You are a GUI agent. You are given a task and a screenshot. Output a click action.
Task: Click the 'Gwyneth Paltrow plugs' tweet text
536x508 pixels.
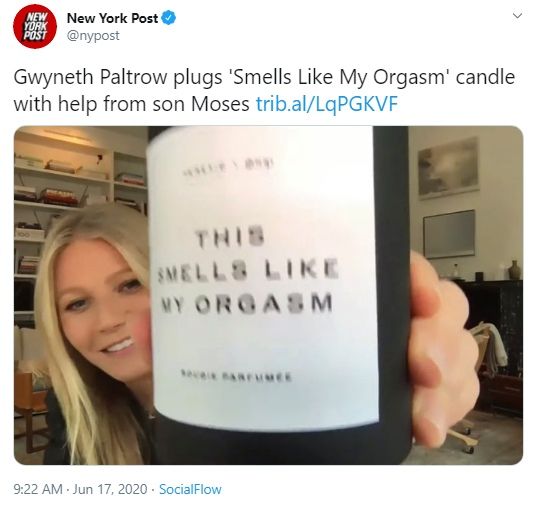click(x=118, y=77)
